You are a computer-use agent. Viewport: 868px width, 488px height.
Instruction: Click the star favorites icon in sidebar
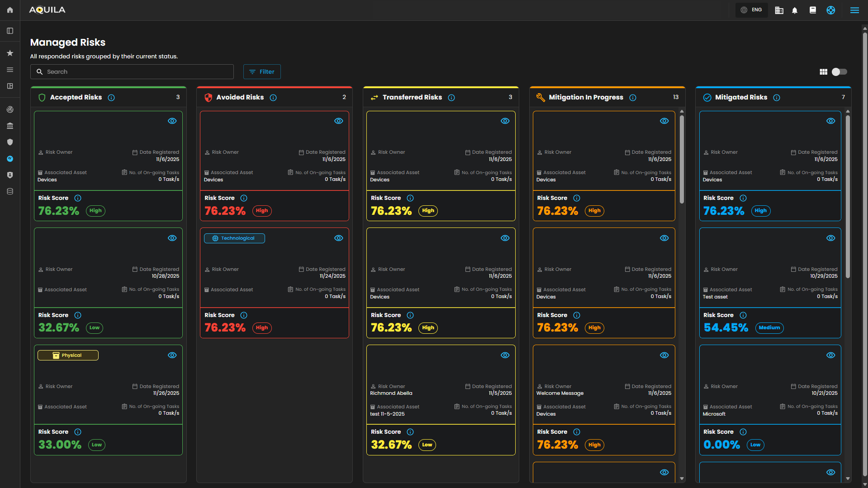pos(10,53)
